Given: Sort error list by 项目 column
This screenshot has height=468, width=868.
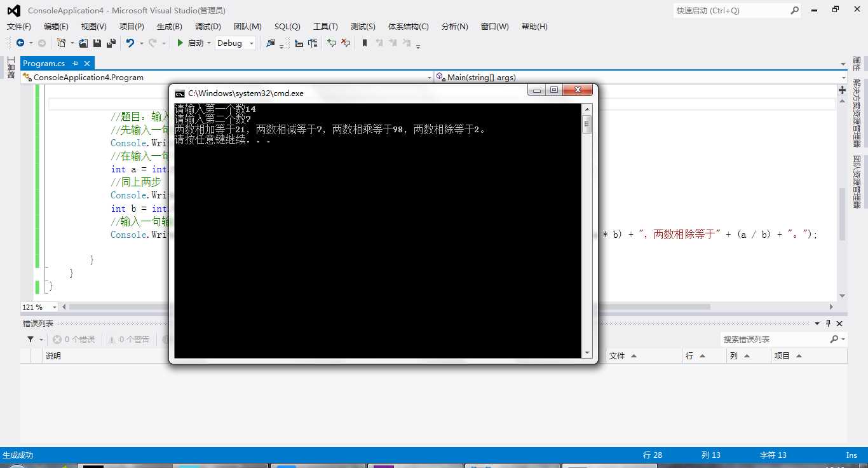Looking at the screenshot, I should [808, 356].
